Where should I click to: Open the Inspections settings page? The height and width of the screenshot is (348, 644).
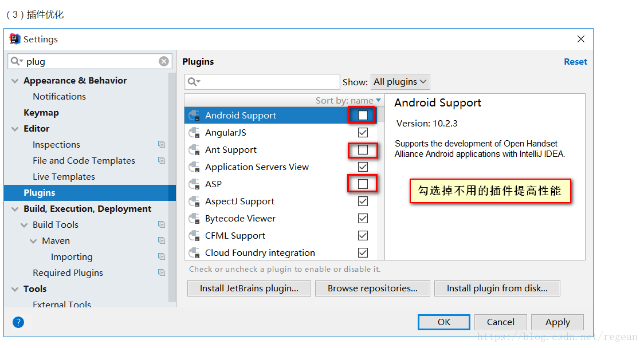point(56,144)
